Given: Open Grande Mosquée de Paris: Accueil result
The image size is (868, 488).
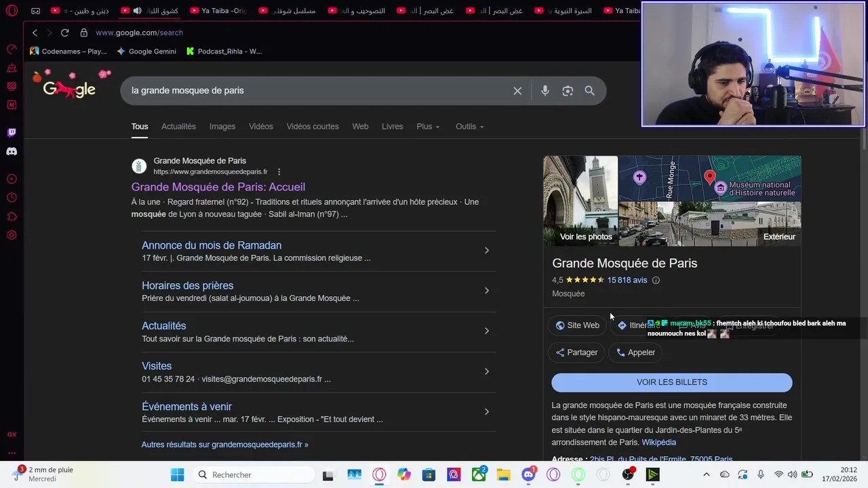Looking at the screenshot, I should (218, 187).
